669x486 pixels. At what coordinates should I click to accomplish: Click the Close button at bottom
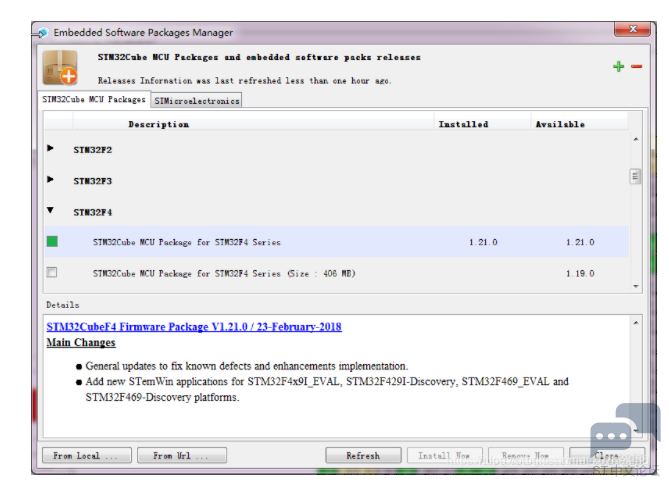[x=607, y=456]
